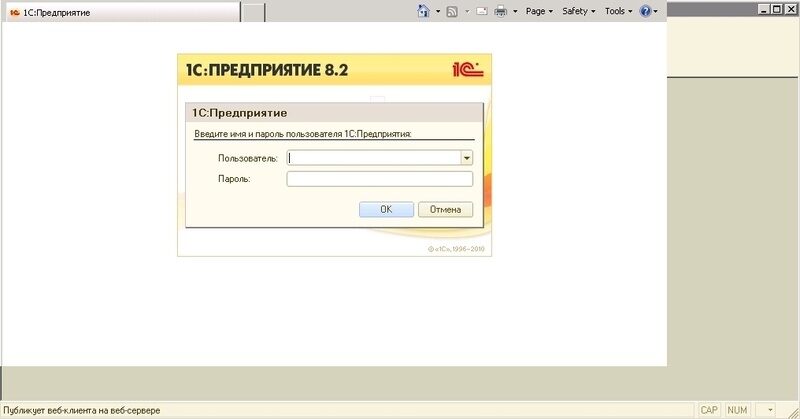Open the Tools menu
800x419 pixels.
tap(618, 11)
